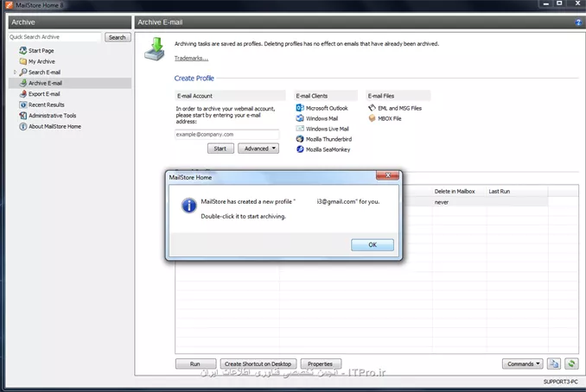Click the Search button
The image size is (586, 392).
tap(118, 37)
